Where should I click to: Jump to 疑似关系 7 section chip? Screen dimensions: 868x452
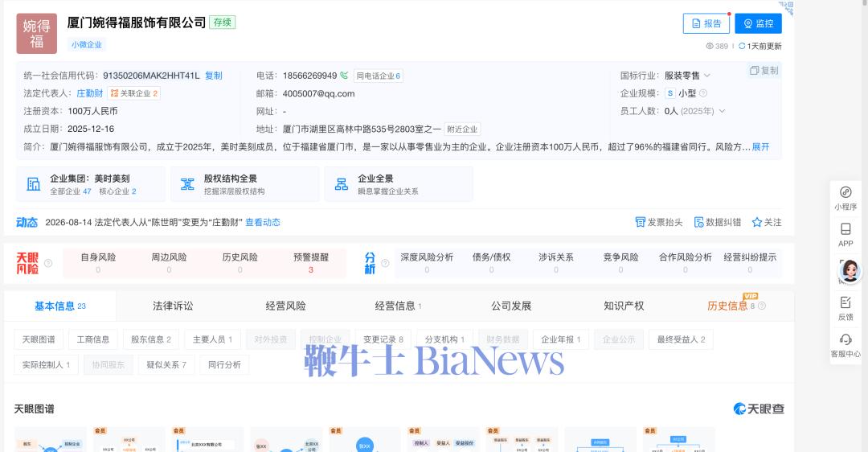tap(166, 365)
